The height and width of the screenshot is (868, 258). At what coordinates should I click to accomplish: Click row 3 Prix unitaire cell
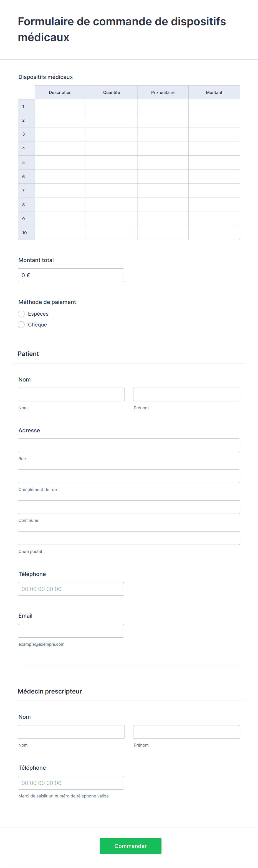[x=163, y=134]
